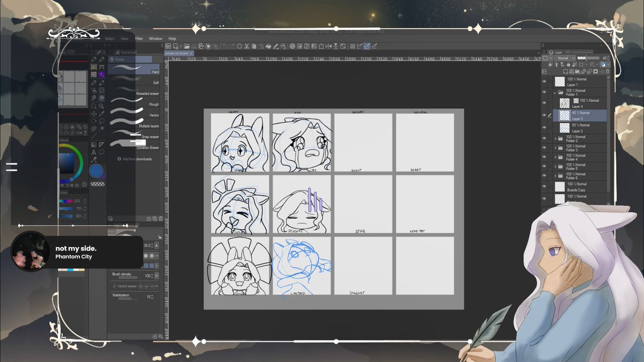This screenshot has width=644, height=362.
Task: Select the Eraser tool in the tool palette
Action: [102, 97]
